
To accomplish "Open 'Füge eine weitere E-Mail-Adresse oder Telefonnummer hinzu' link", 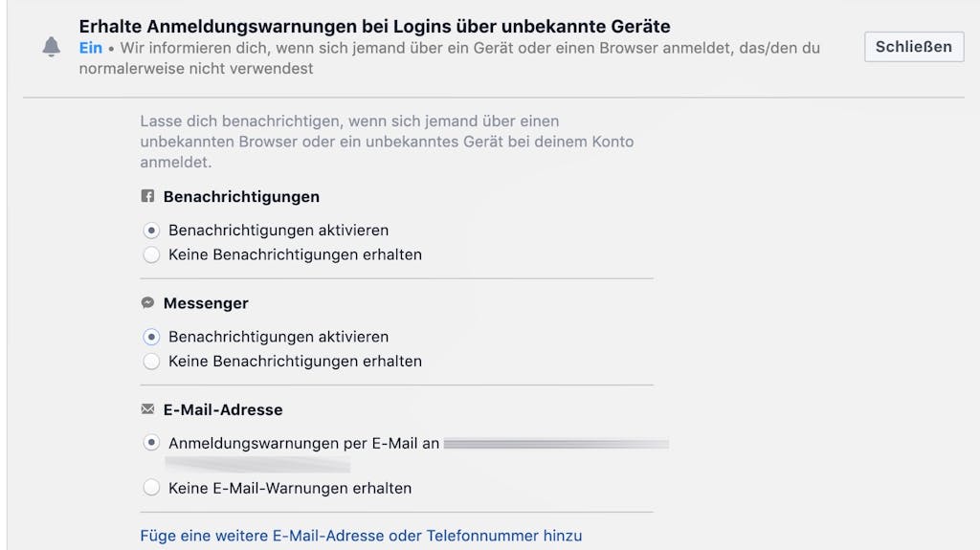I will tap(361, 536).
